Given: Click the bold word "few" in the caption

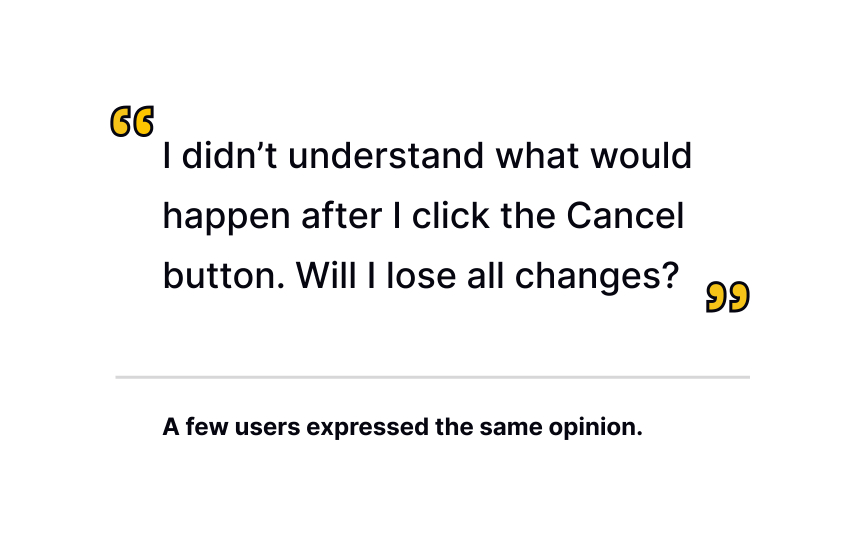Looking at the screenshot, I should pyautogui.click(x=207, y=428).
